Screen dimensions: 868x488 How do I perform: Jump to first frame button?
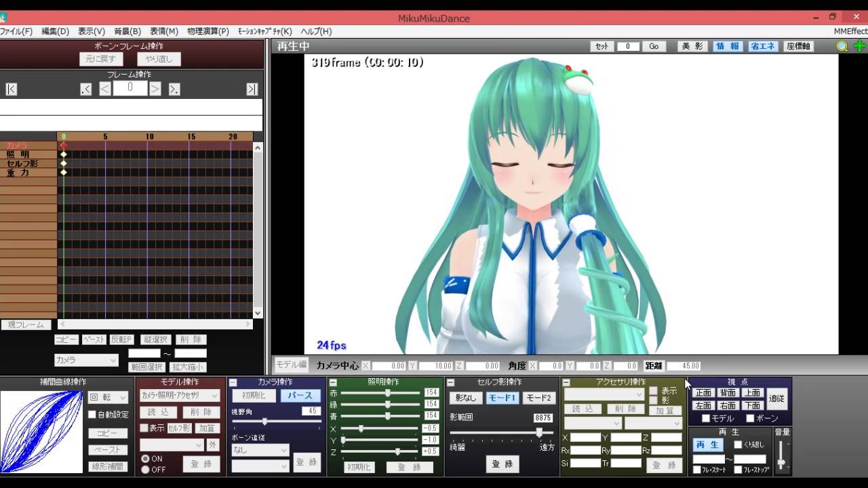click(x=11, y=89)
